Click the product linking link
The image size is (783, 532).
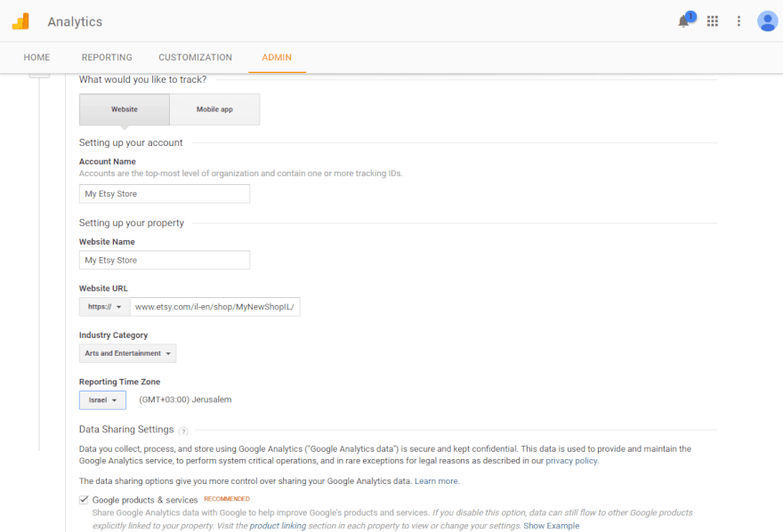(278, 526)
